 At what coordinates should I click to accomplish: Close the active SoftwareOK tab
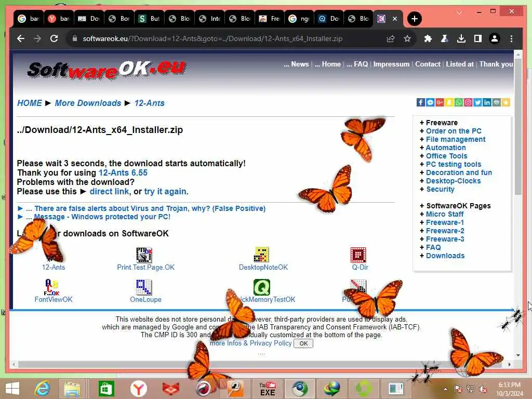[395, 19]
